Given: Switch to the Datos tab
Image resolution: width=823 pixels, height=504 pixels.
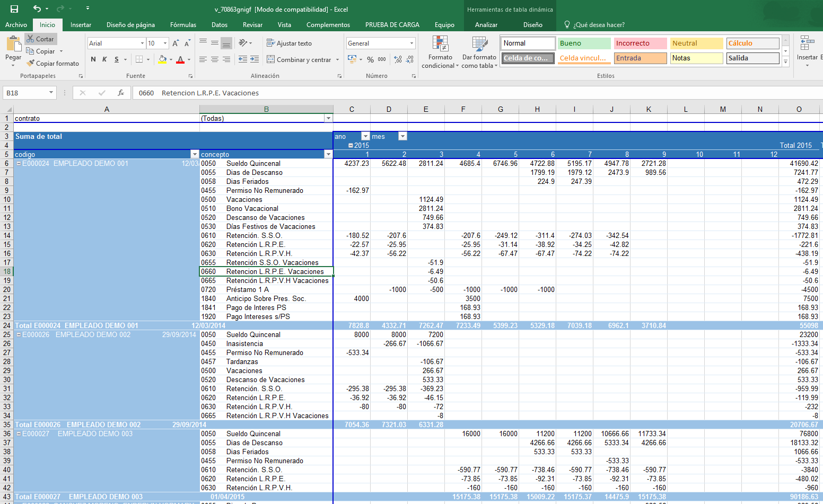Looking at the screenshot, I should click(x=220, y=25).
